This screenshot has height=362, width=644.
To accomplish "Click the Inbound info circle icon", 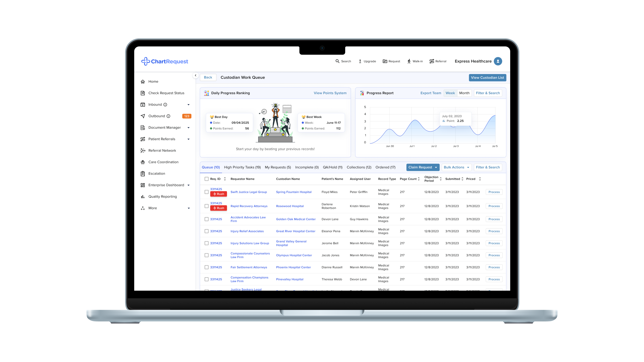I will click(165, 105).
